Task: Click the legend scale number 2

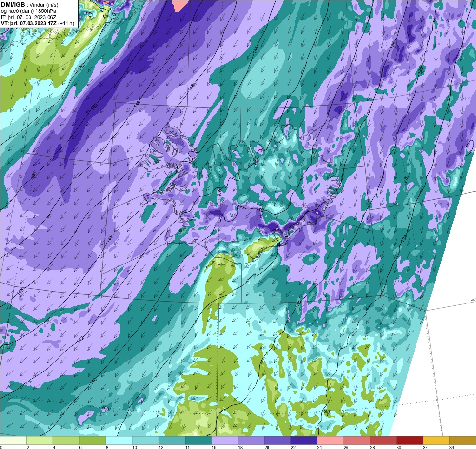Action: click(x=27, y=447)
